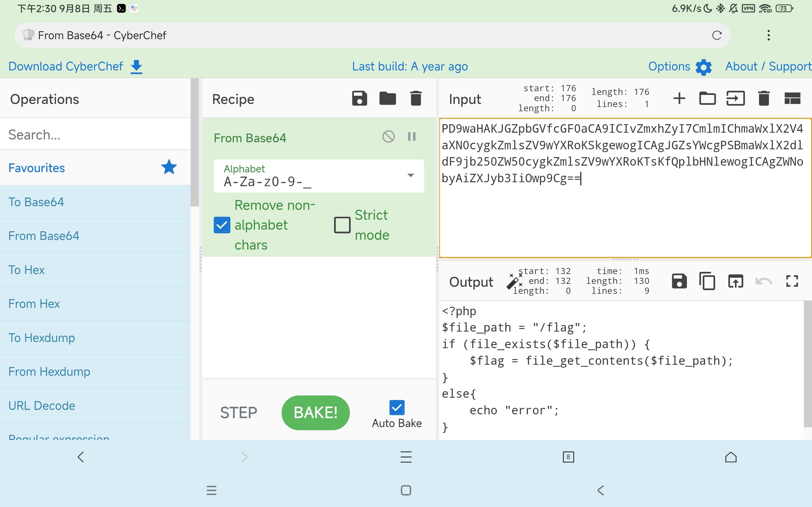Enable Strict mode checkbox
The width and height of the screenshot is (812, 507).
tap(341, 224)
